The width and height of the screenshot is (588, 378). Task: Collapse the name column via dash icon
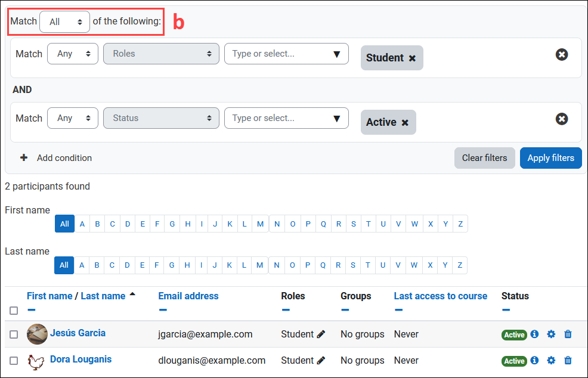click(x=32, y=310)
